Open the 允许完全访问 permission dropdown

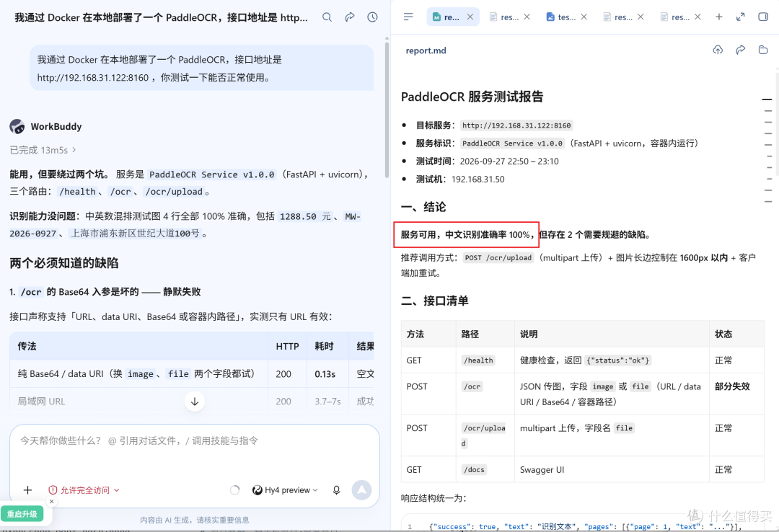pyautogui.click(x=84, y=490)
